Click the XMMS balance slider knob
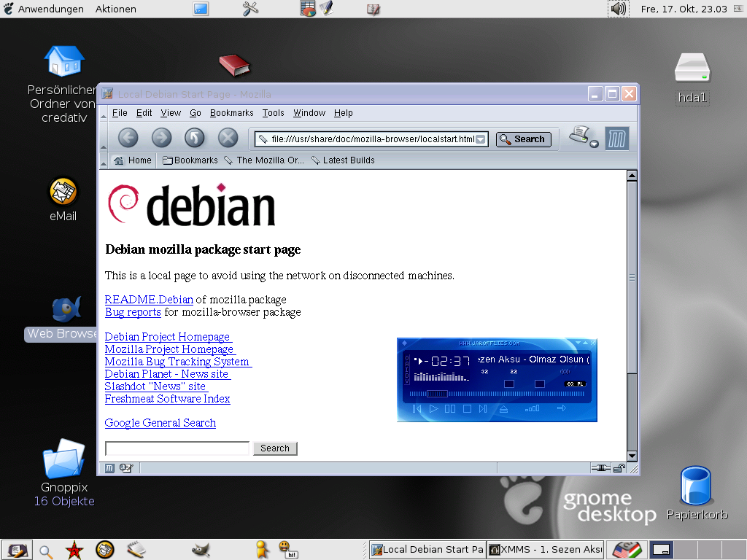Image resolution: width=747 pixels, height=560 pixels. pyautogui.click(x=540, y=384)
